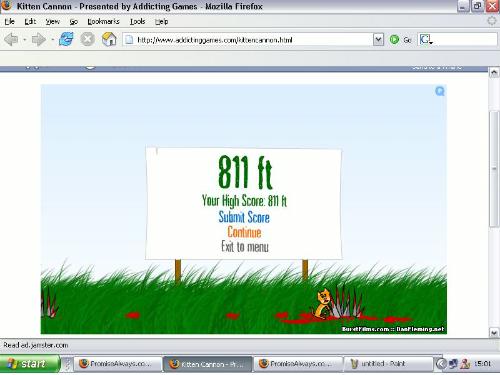Open the View menu
Image resolution: width=500 pixels, height=375 pixels.
point(53,21)
